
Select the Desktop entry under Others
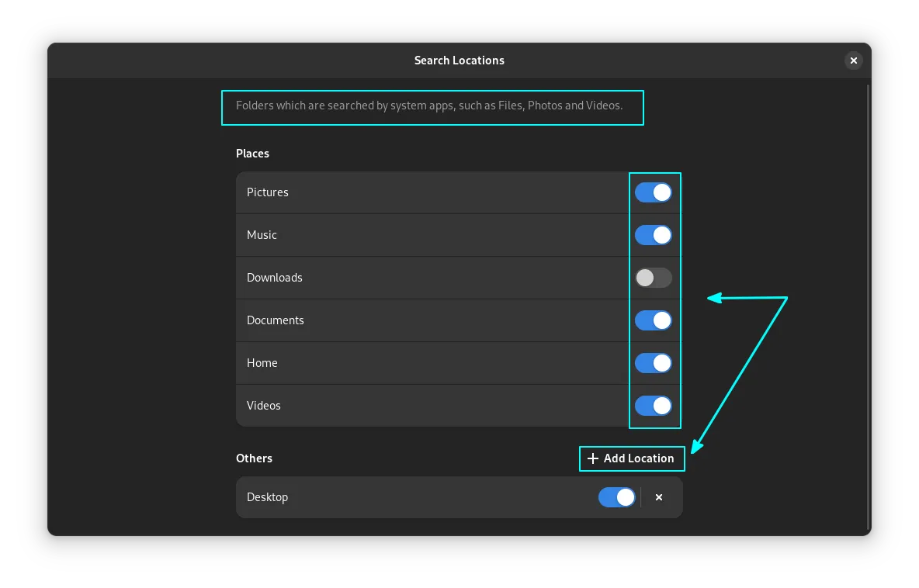coord(268,497)
